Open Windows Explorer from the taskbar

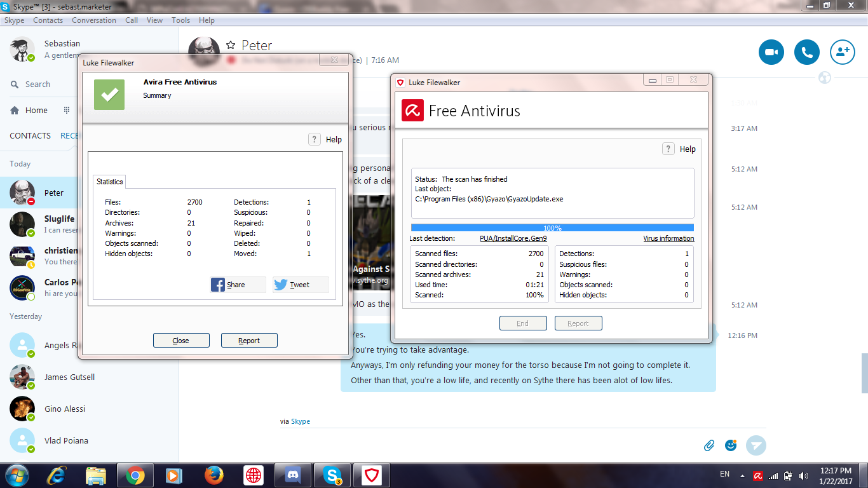(x=95, y=475)
